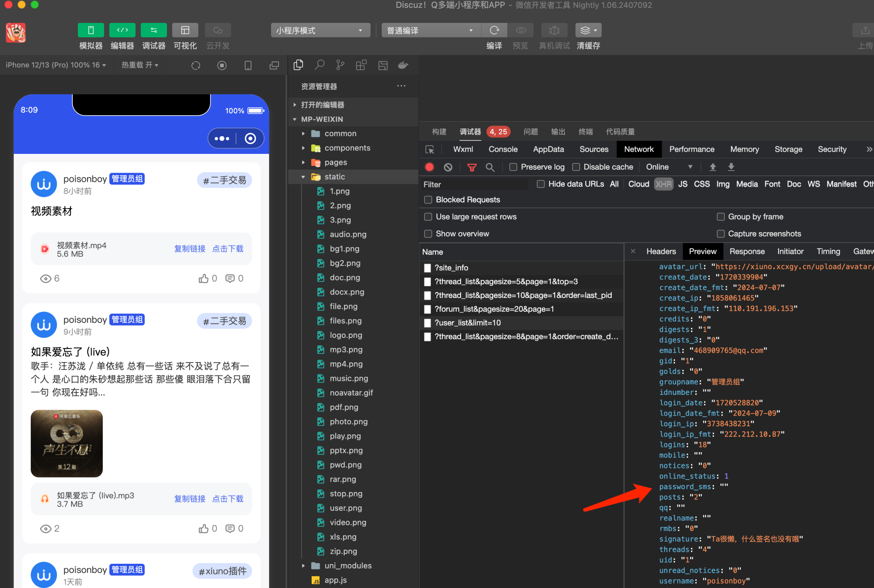Open the Headers tab of request details

661,252
